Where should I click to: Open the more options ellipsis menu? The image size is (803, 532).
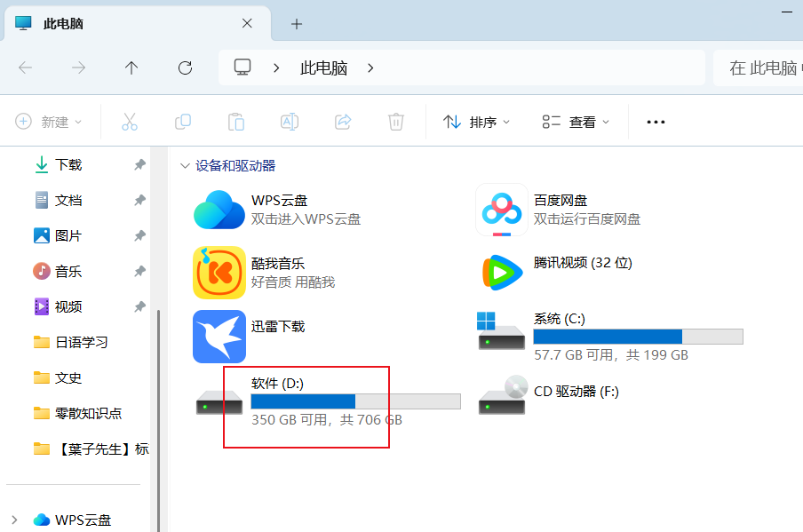pos(656,122)
